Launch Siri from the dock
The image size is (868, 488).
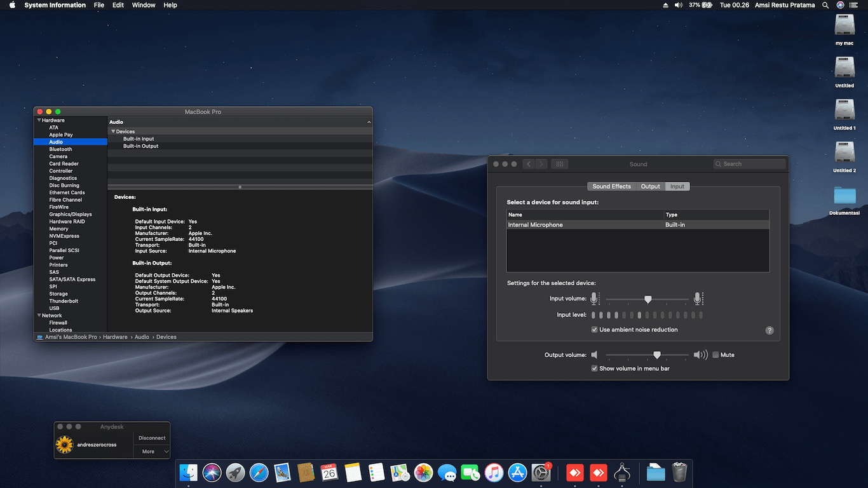pos(212,473)
